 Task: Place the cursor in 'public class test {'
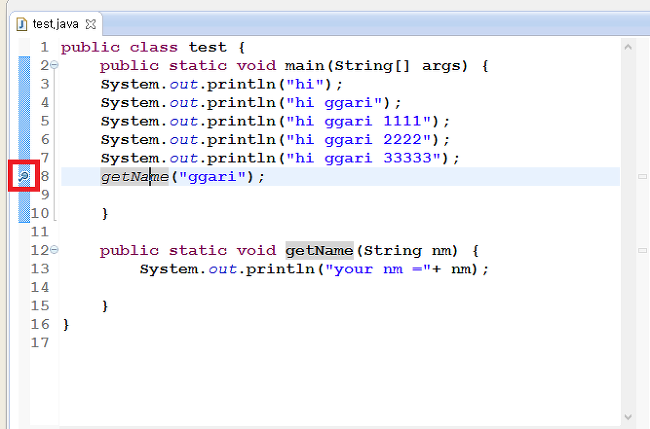tap(153, 47)
